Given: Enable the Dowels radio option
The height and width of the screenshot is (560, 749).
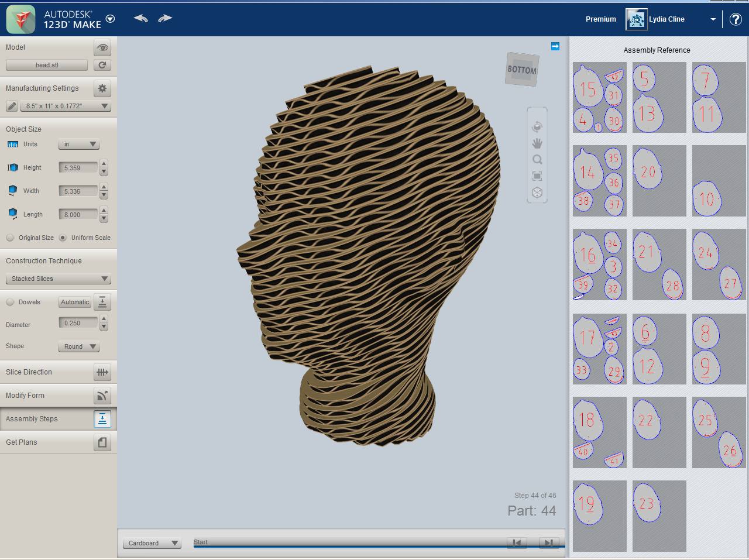Looking at the screenshot, I should pos(11,302).
